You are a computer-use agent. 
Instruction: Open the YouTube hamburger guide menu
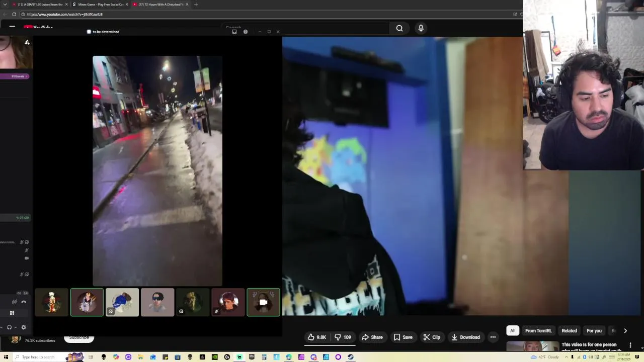[12, 28]
